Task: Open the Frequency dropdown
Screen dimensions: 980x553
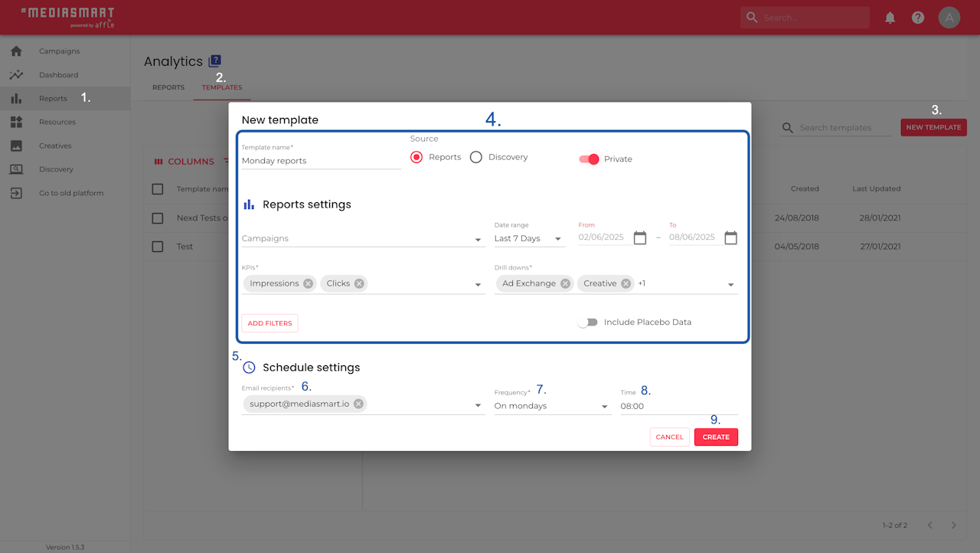Action: pyautogui.click(x=552, y=406)
